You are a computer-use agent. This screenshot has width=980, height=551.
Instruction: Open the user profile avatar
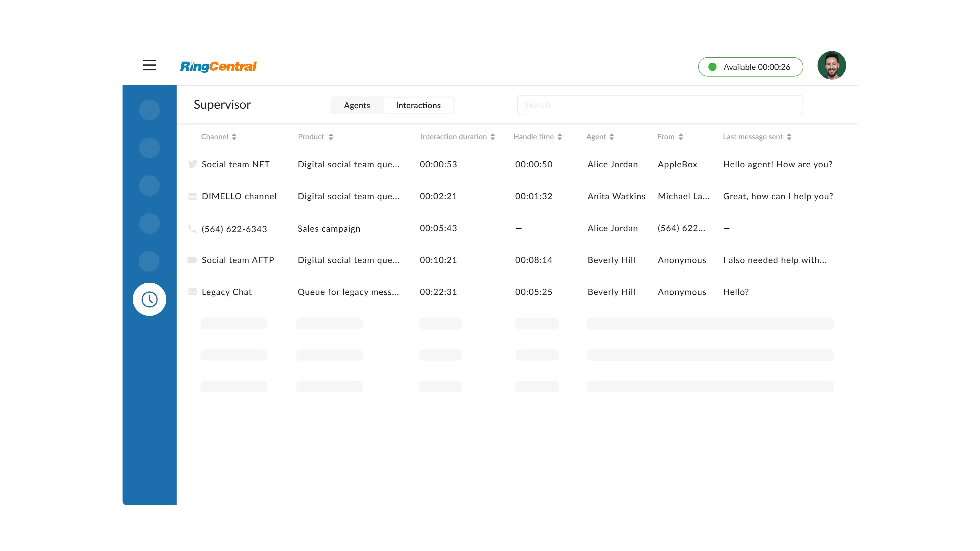tap(832, 65)
